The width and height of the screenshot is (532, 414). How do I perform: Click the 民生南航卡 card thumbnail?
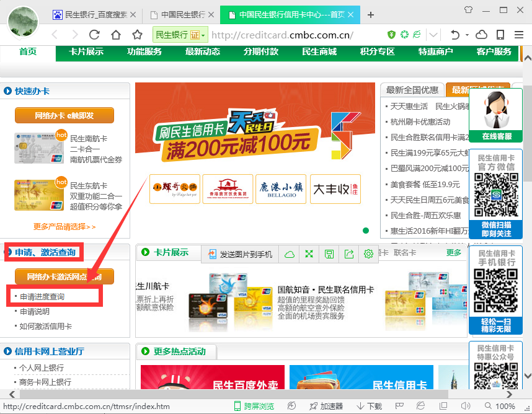point(39,148)
